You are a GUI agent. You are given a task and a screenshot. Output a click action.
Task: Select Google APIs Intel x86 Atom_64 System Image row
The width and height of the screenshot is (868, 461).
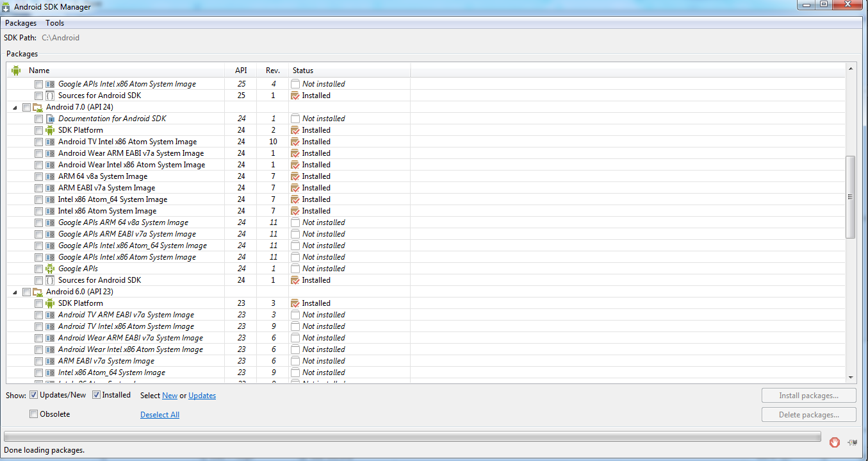(426, 246)
